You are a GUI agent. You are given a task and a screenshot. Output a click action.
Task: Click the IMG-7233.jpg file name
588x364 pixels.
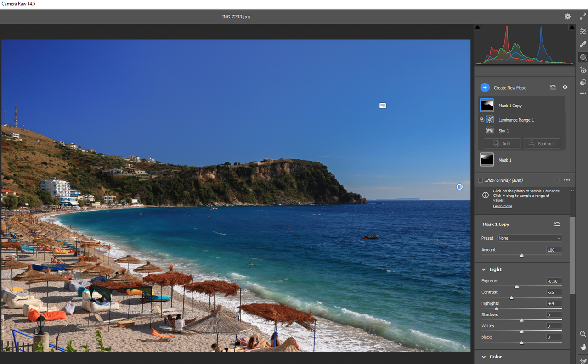point(236,17)
